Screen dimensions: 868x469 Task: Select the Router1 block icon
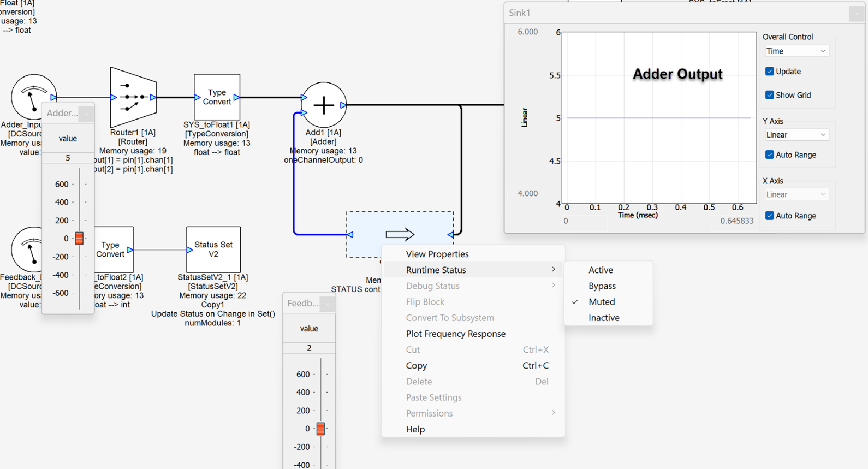133,97
